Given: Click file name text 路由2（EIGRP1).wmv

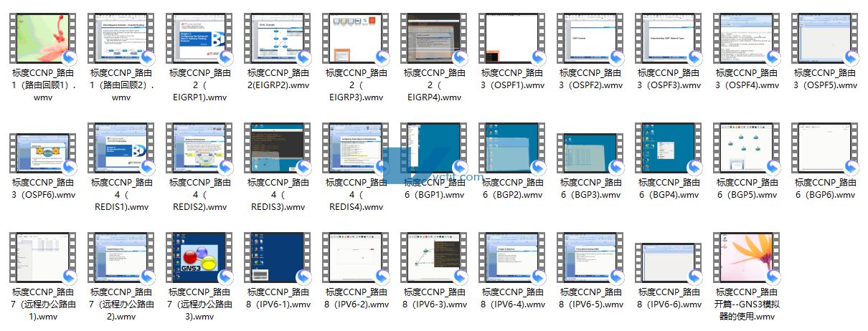Looking at the screenshot, I should point(200,85).
